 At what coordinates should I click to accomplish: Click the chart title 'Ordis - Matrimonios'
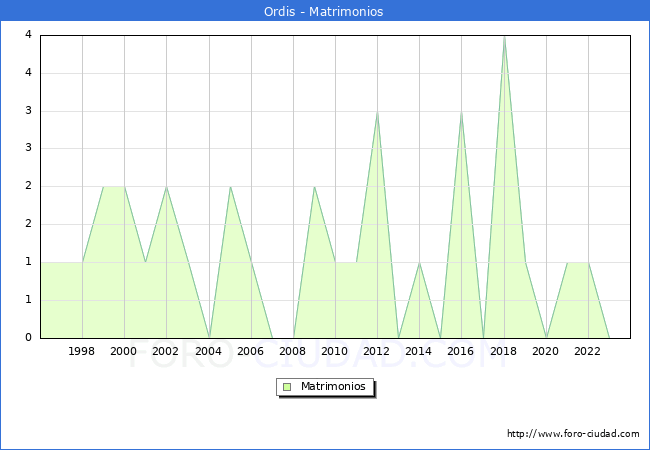tap(323, 11)
